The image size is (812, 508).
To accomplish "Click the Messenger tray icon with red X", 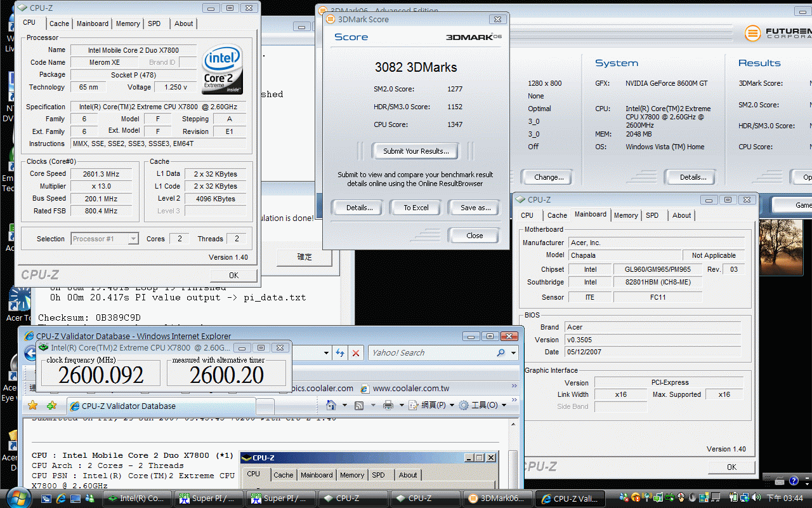I will tap(624, 498).
